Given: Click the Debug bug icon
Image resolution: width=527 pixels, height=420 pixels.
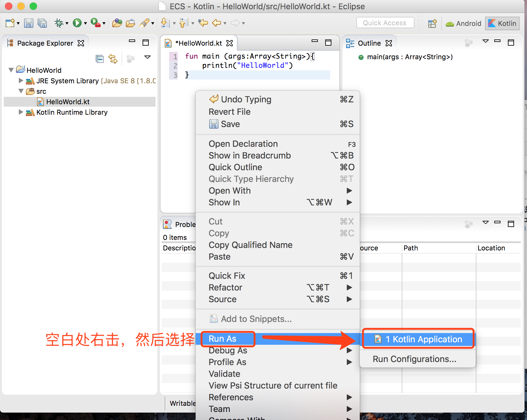Looking at the screenshot, I should click(59, 23).
